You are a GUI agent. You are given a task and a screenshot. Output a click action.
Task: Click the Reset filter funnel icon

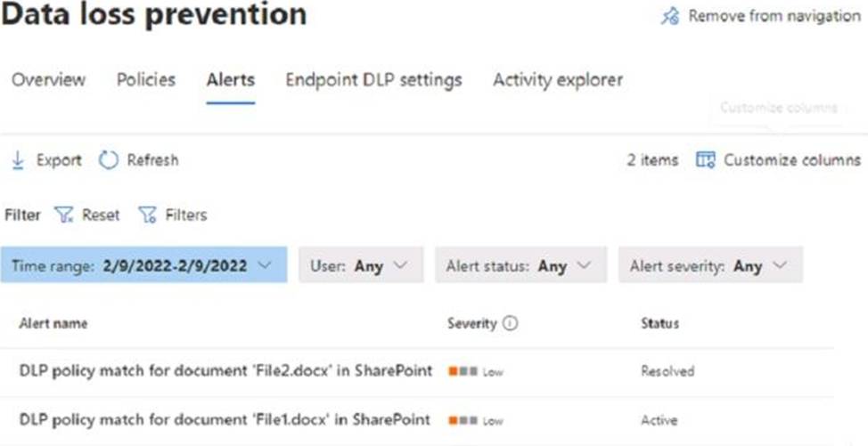point(64,215)
